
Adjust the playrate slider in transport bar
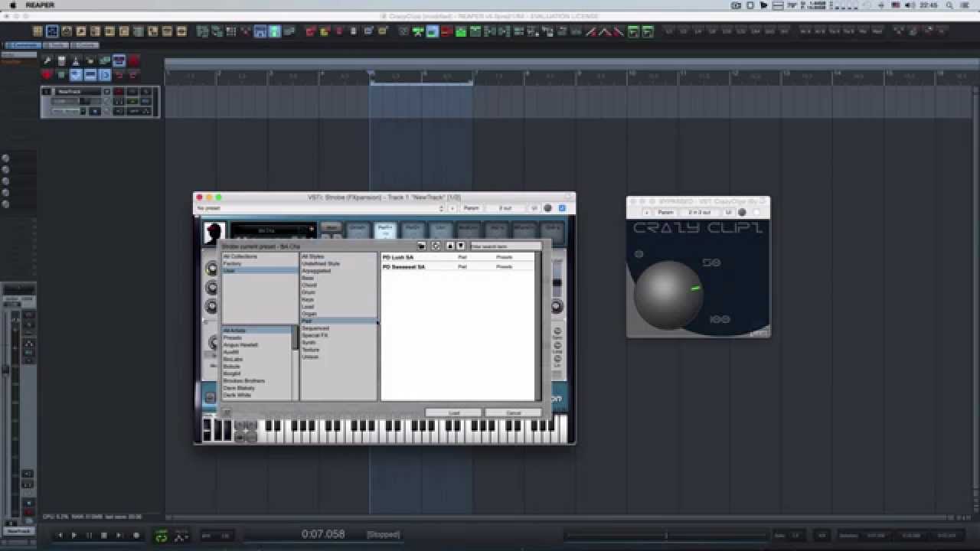click(x=666, y=536)
